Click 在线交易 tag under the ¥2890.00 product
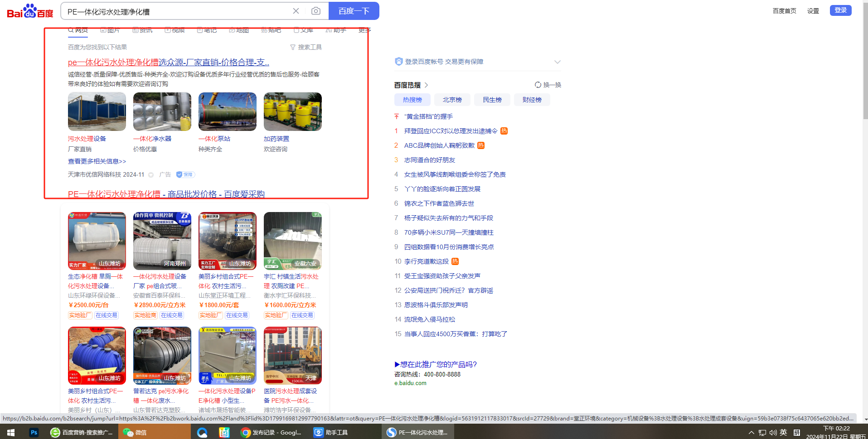This screenshot has height=439, width=868. [172, 315]
